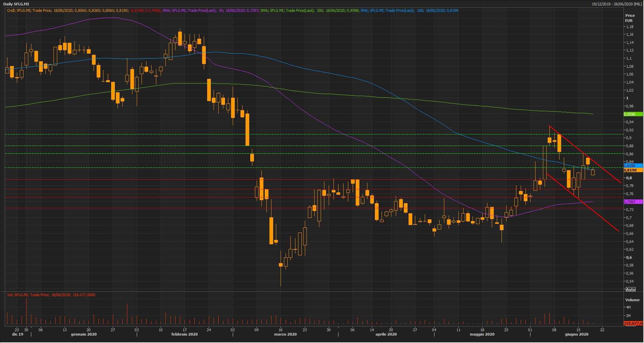Image resolution: width=644 pixels, height=343 pixels.
Task: Click the orange 0,8190 last price tag
Action: click(x=633, y=170)
